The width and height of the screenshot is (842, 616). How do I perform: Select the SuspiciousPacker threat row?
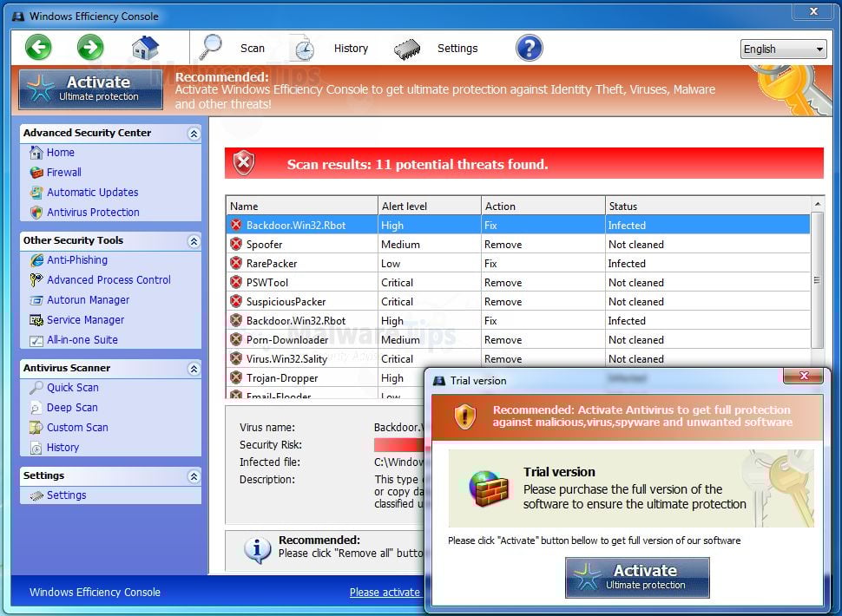point(518,302)
